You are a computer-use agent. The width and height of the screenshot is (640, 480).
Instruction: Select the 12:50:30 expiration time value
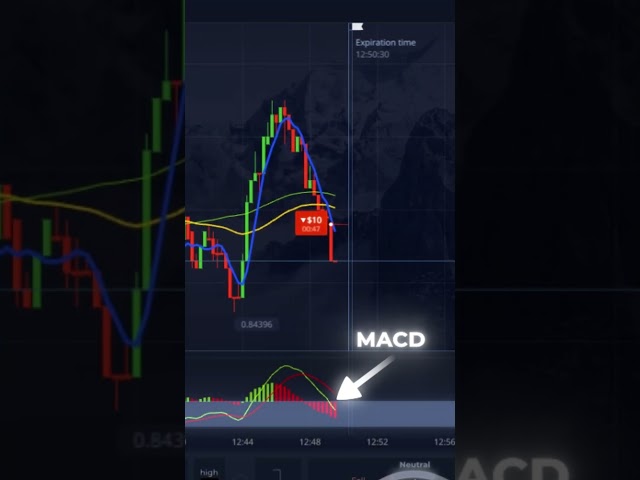(372, 54)
